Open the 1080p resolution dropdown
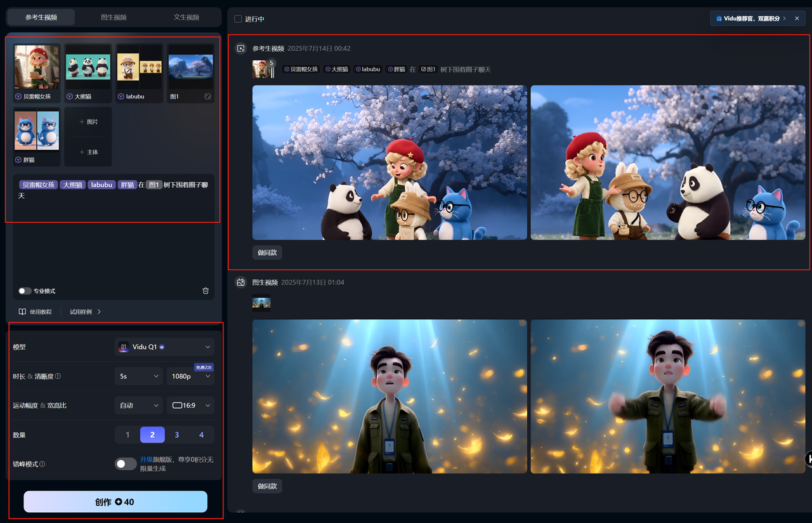 (x=190, y=376)
